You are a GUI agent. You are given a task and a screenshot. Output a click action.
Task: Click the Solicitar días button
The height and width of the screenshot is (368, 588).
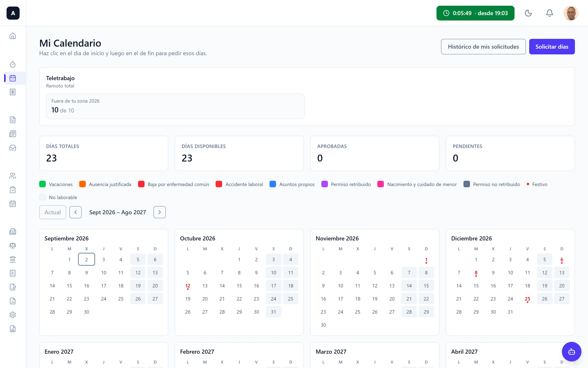click(552, 47)
